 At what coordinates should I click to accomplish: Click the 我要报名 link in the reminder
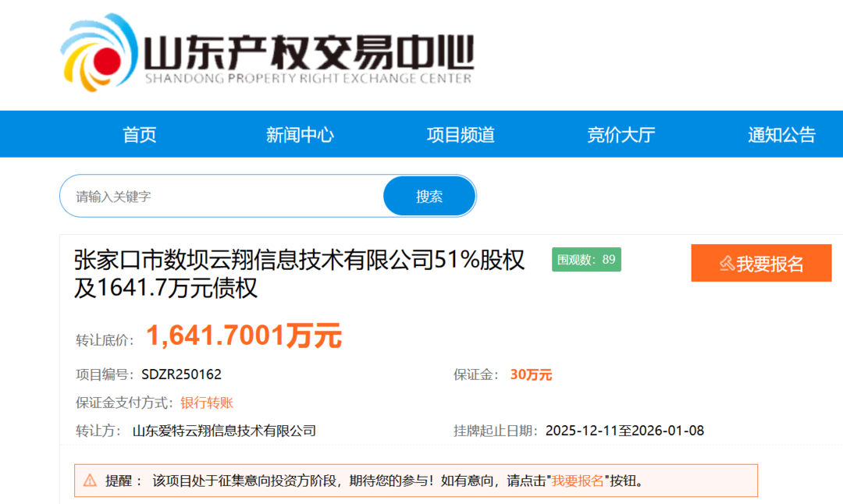tap(578, 481)
